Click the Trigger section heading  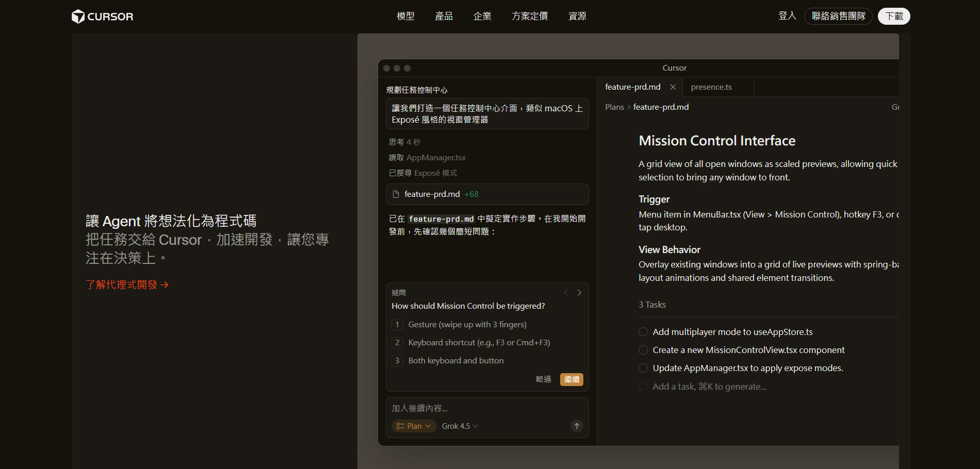(x=654, y=199)
